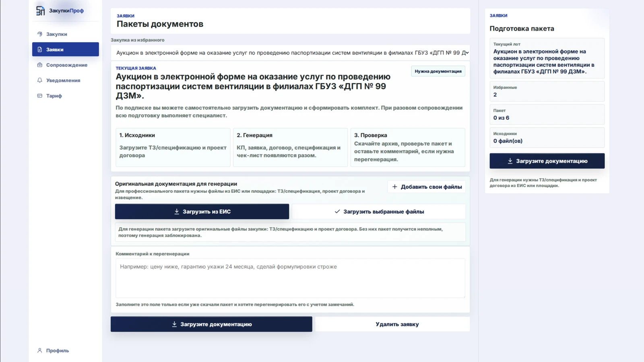This screenshot has width=644, height=362.
Task: Click download icon in bottom Загрузите документацию button
Action: pos(174,324)
